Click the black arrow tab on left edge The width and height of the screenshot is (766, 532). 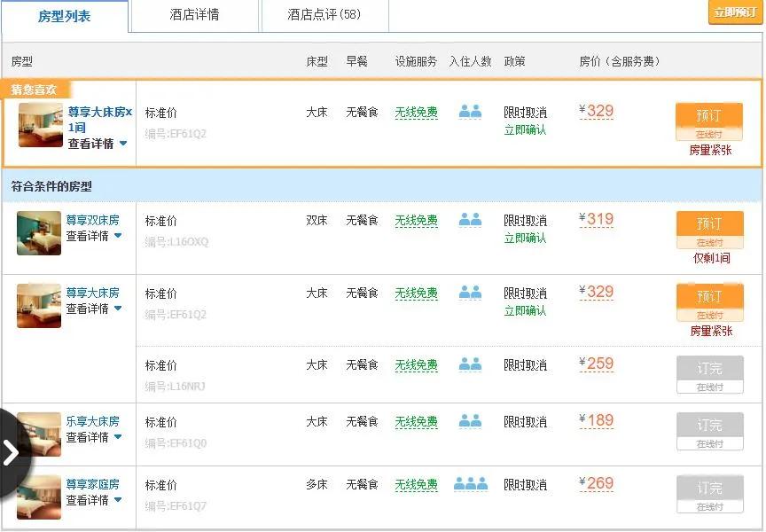pos(11,452)
